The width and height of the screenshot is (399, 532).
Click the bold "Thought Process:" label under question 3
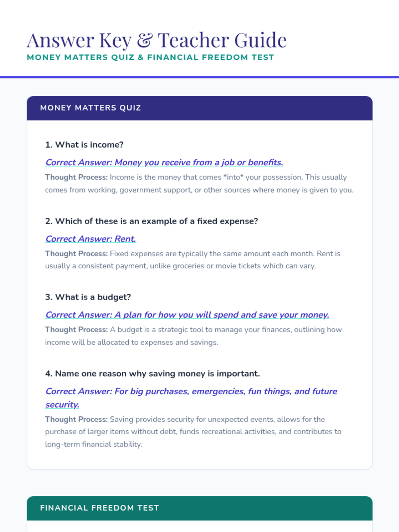click(76, 330)
